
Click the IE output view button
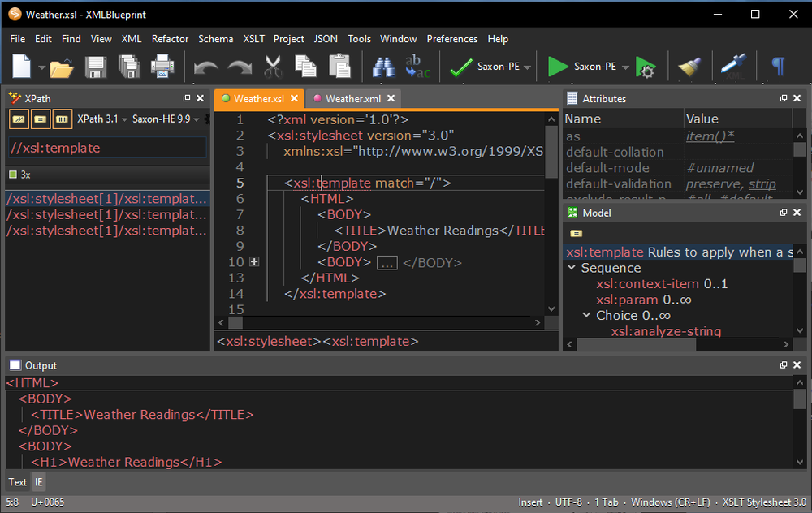tap(38, 482)
